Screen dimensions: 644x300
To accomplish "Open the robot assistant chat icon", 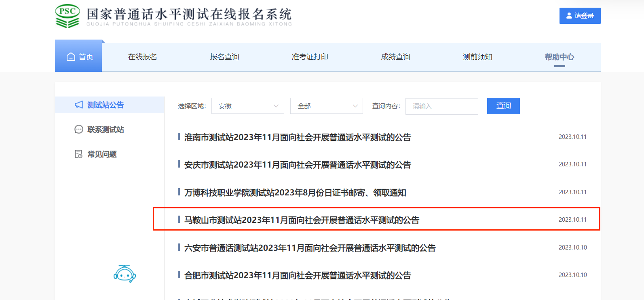I will (x=125, y=274).
